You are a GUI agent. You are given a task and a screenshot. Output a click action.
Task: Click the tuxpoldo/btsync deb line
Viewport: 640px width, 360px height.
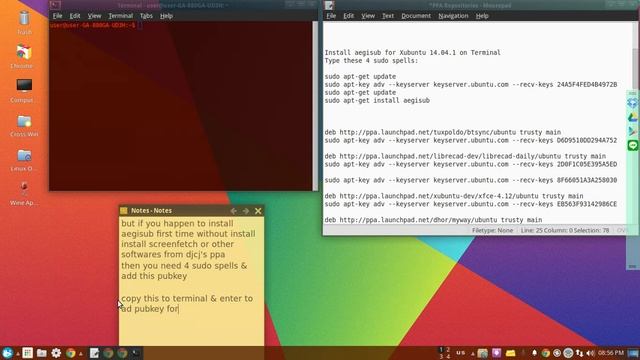[x=443, y=132]
